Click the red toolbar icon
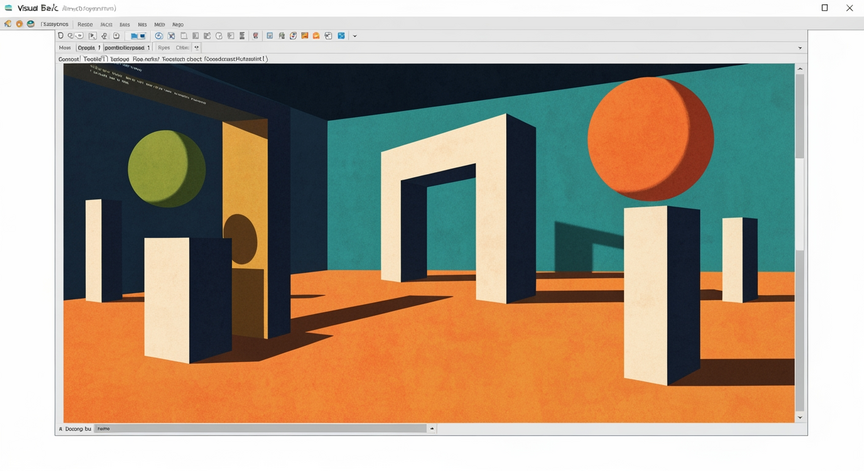 [256, 36]
